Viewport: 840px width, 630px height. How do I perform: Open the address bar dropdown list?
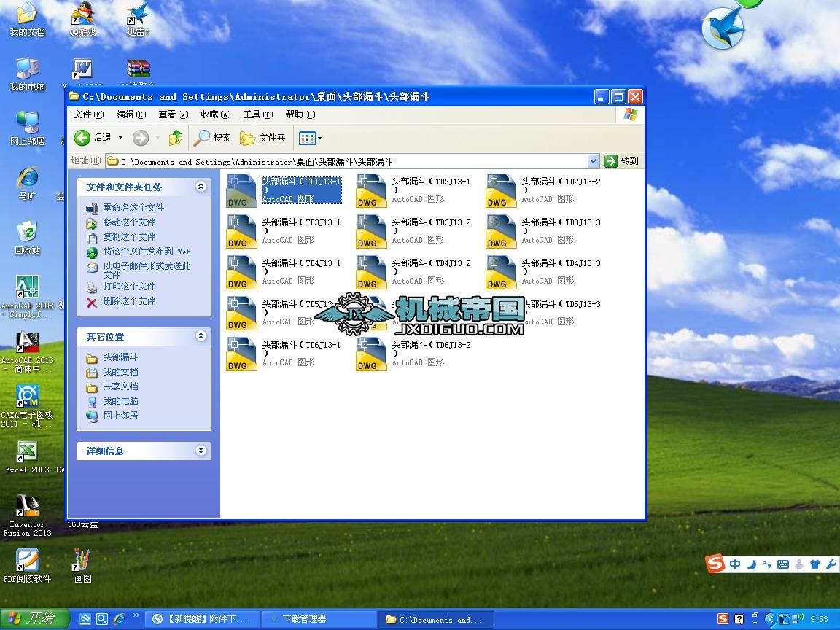[594, 161]
